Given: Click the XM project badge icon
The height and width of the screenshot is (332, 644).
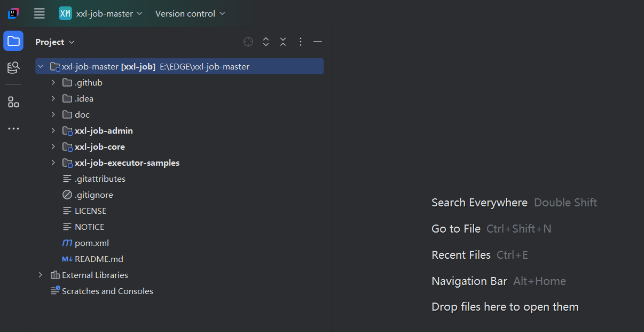Looking at the screenshot, I should [65, 13].
